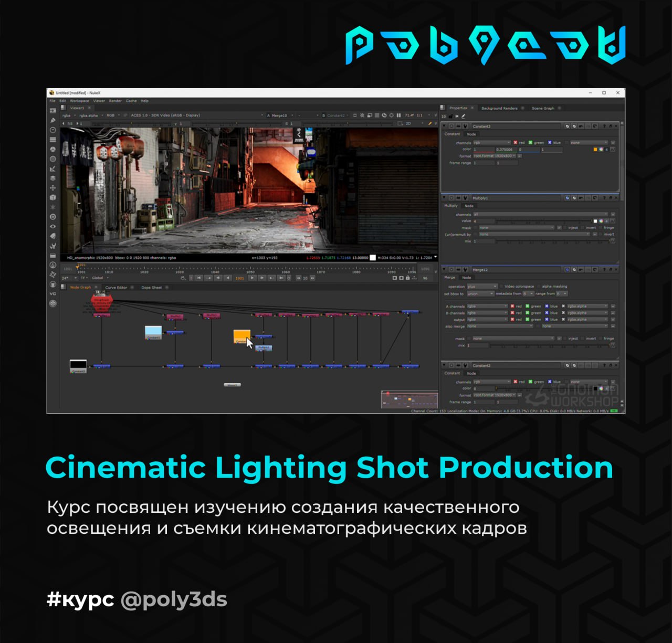Switch to the Curve Editor tab

coord(116,288)
